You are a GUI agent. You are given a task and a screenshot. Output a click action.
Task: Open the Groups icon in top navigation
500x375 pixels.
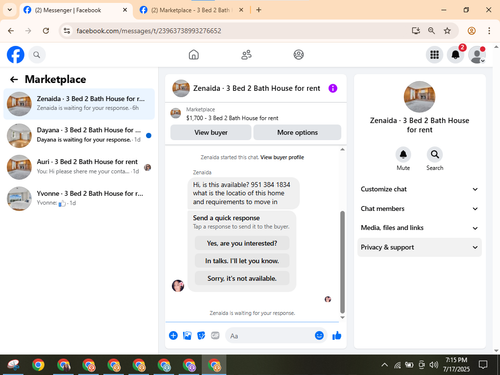pos(298,55)
